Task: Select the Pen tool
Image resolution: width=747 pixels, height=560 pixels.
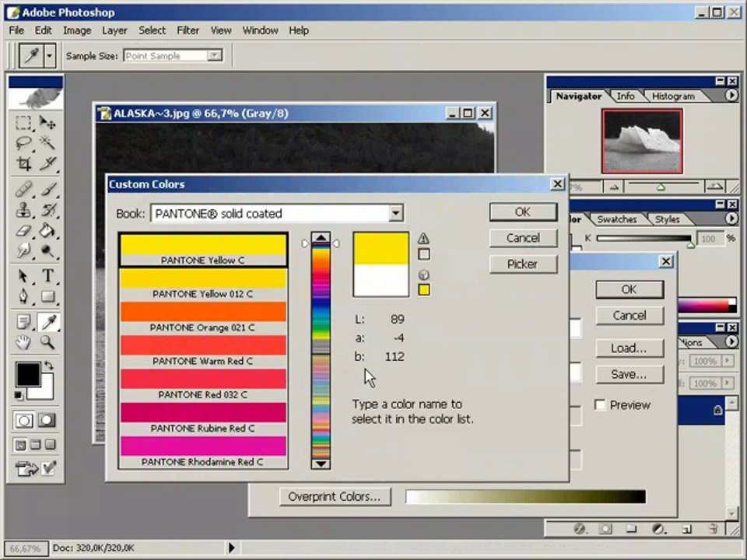Action: pyautogui.click(x=23, y=296)
